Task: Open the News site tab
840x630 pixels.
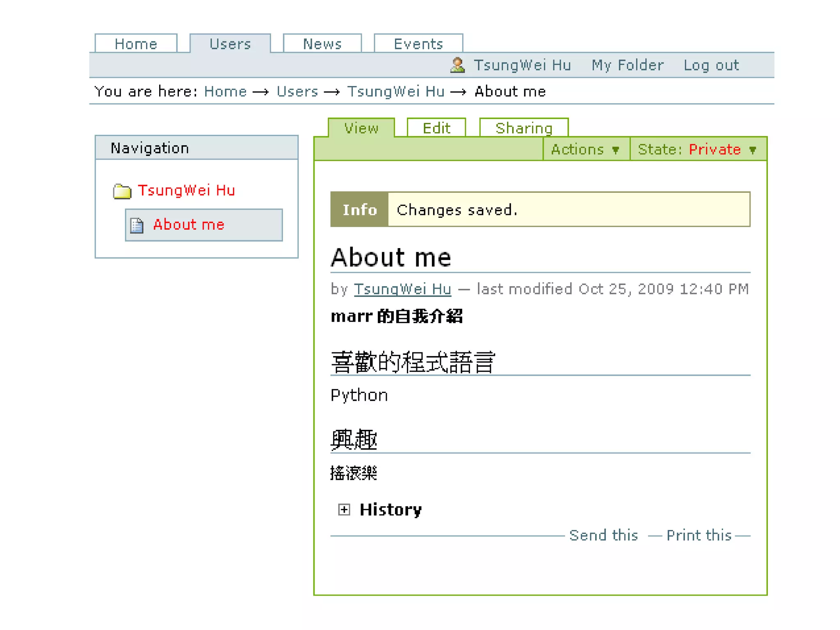Action: click(322, 44)
